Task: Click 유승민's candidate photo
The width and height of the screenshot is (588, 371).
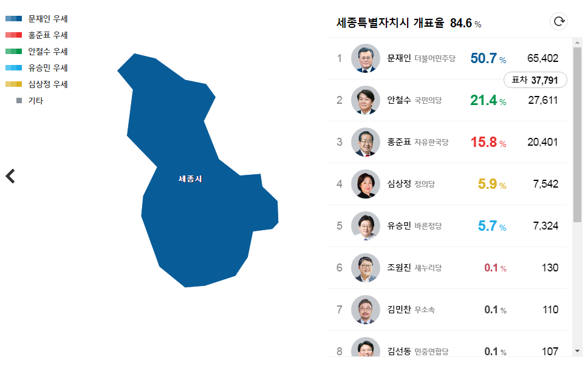Action: [366, 225]
